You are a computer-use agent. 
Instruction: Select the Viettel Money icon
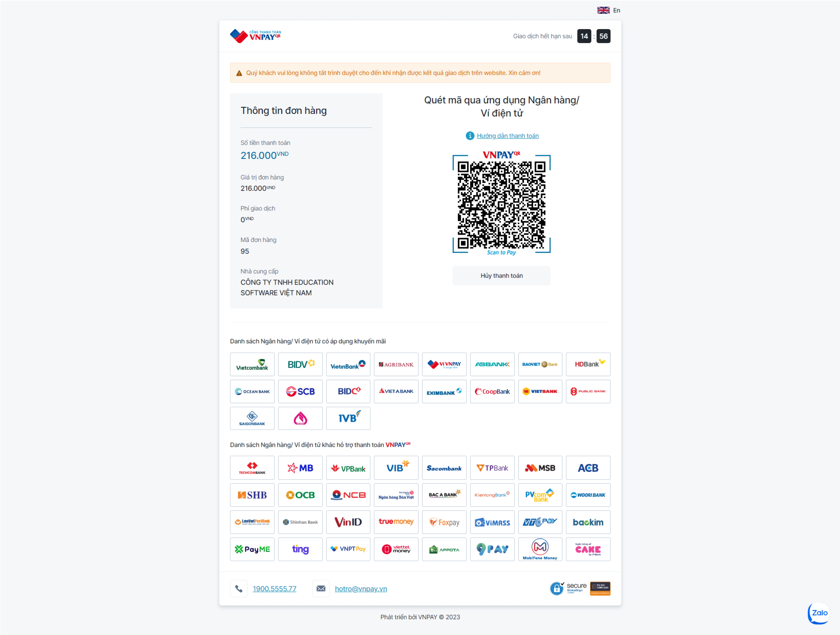396,549
